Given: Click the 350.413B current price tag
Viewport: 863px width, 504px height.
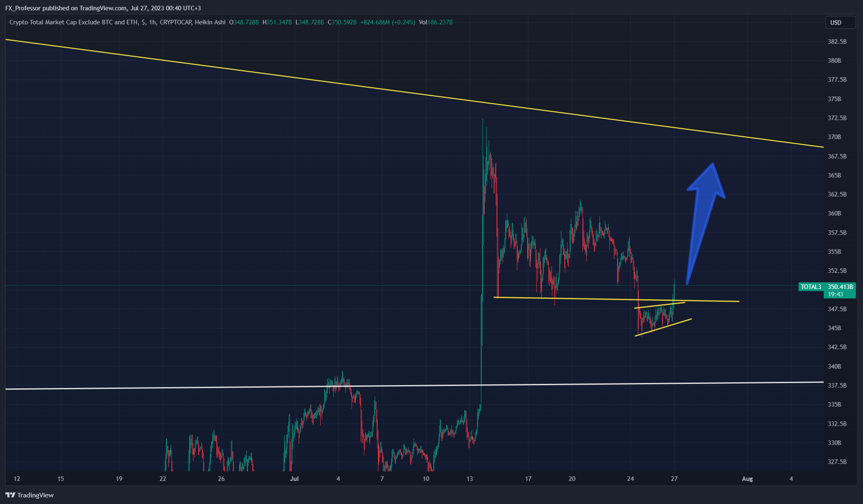Looking at the screenshot, I should [x=840, y=287].
